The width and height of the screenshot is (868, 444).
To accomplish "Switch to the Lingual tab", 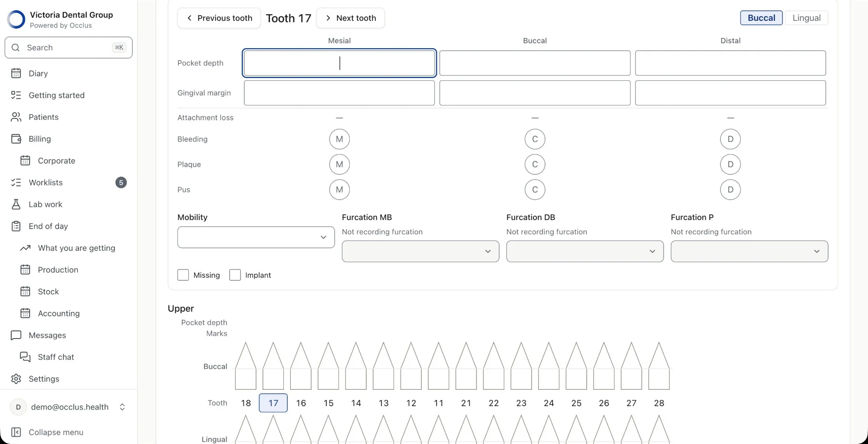I will coord(806,18).
